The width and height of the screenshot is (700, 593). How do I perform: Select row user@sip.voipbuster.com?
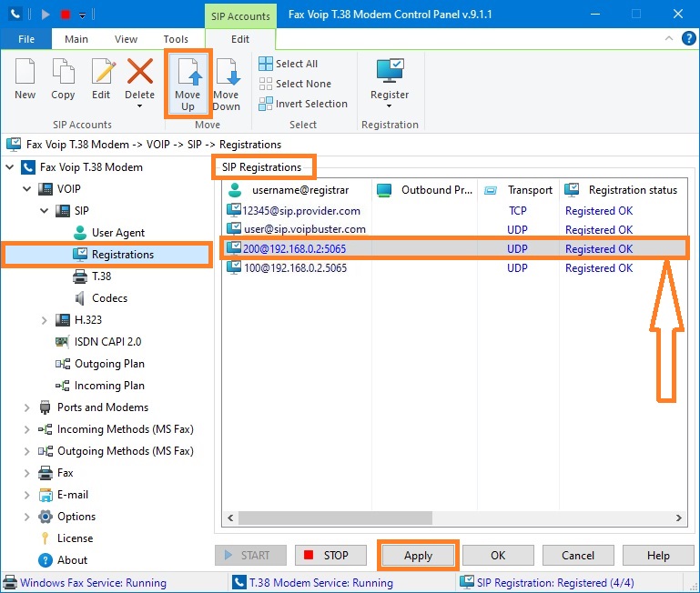tap(454, 230)
